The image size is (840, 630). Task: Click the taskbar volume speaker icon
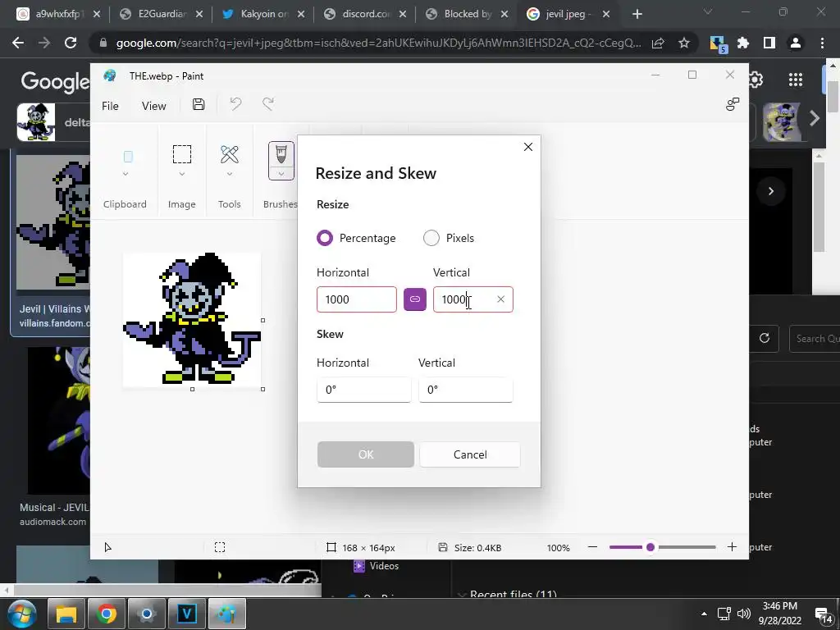pyautogui.click(x=743, y=614)
